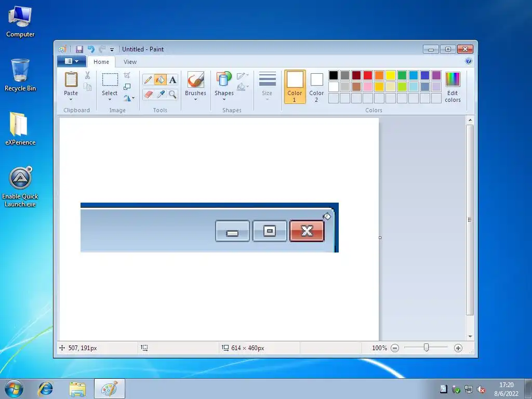532x399 pixels.
Task: Pick the black color swatch
Action: click(x=334, y=75)
